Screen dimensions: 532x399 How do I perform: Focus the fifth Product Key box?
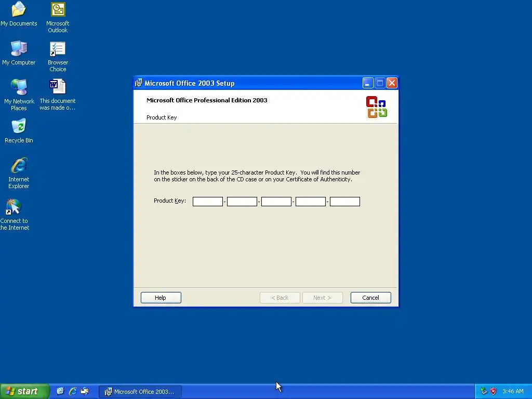point(345,202)
